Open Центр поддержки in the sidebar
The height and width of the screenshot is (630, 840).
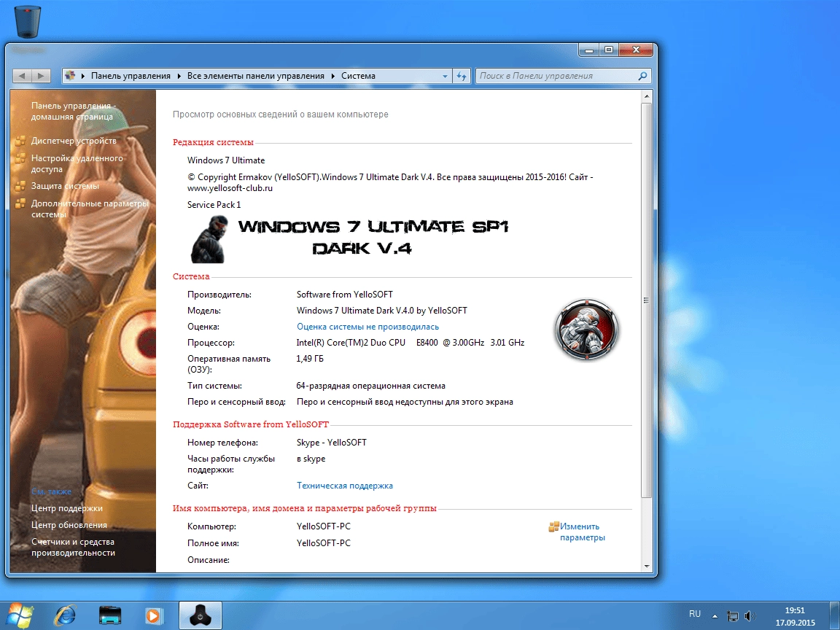tap(66, 508)
